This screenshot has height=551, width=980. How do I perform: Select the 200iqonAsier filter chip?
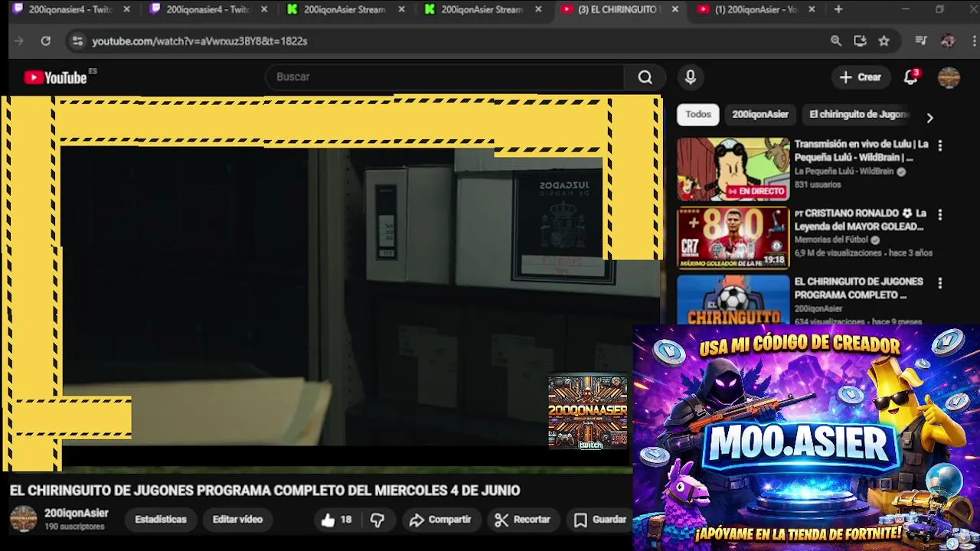(x=760, y=115)
